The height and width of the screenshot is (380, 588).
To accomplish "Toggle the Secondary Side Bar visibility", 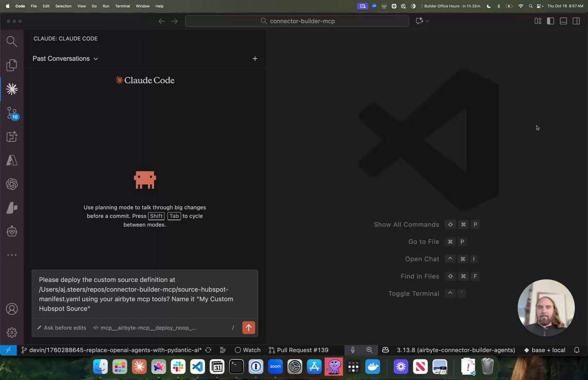I will click(576, 21).
